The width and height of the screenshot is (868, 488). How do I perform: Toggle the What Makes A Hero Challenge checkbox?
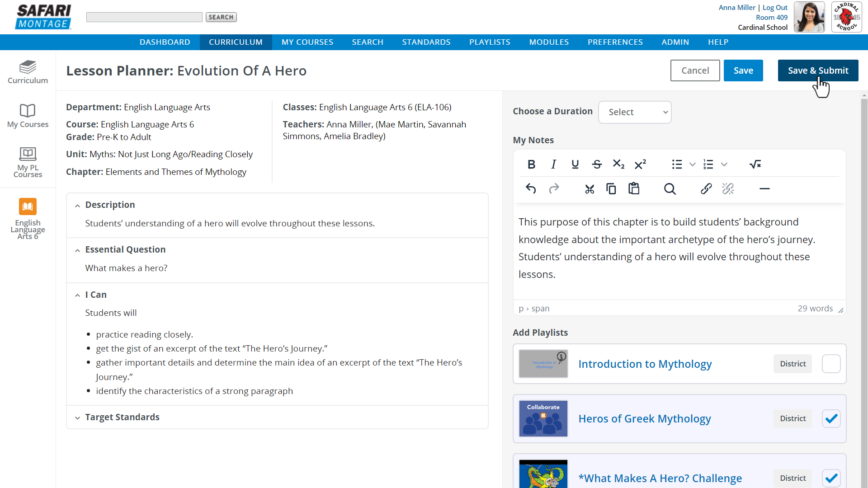(x=831, y=478)
